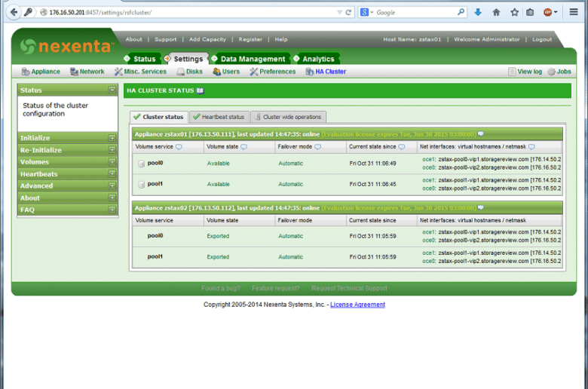The height and width of the screenshot is (389, 588).
Task: Click the red Adblock extension icon
Action: click(547, 12)
